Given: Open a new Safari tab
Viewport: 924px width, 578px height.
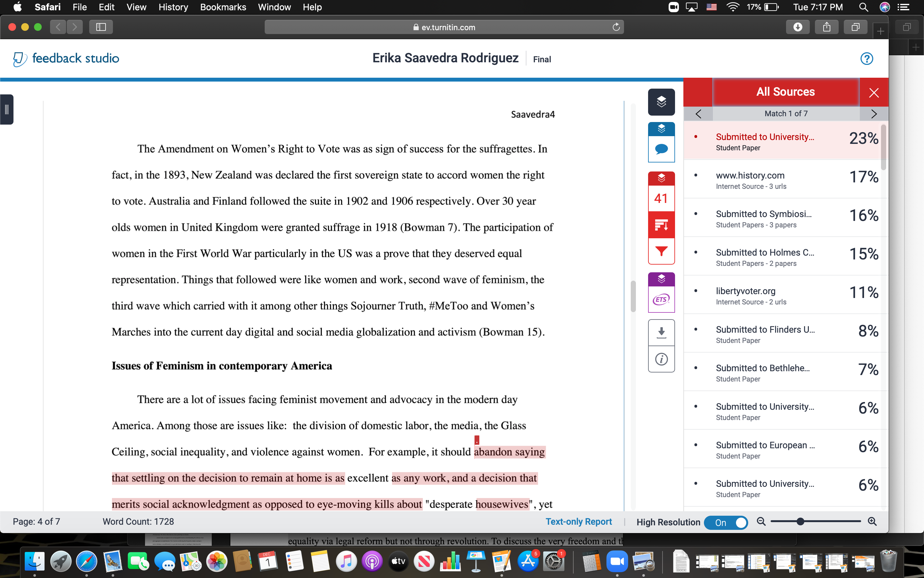Looking at the screenshot, I should pyautogui.click(x=880, y=31).
